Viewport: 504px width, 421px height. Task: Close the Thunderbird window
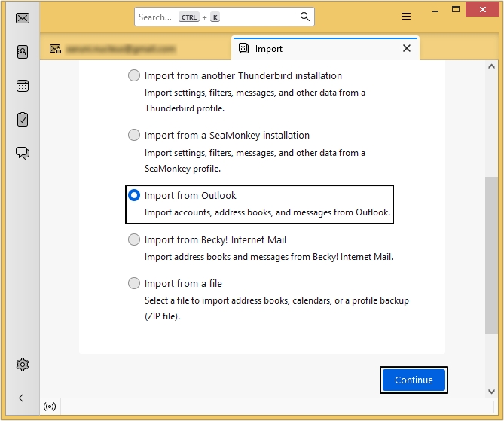(x=482, y=9)
